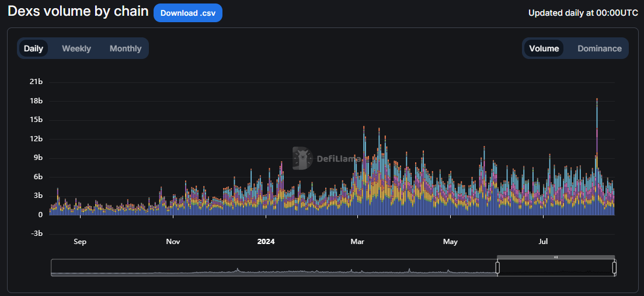Screen dimensions: 644x296
Task: Select the Volume view toggle
Action: [x=544, y=48]
